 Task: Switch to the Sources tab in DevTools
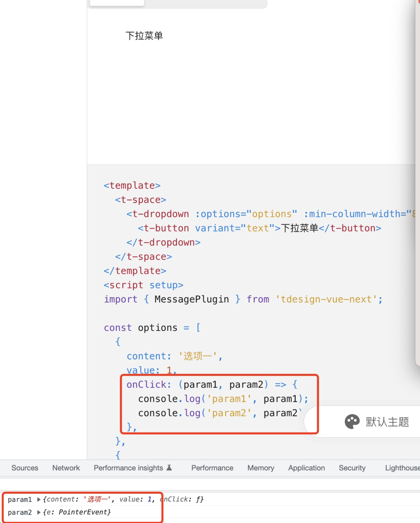(x=24, y=467)
